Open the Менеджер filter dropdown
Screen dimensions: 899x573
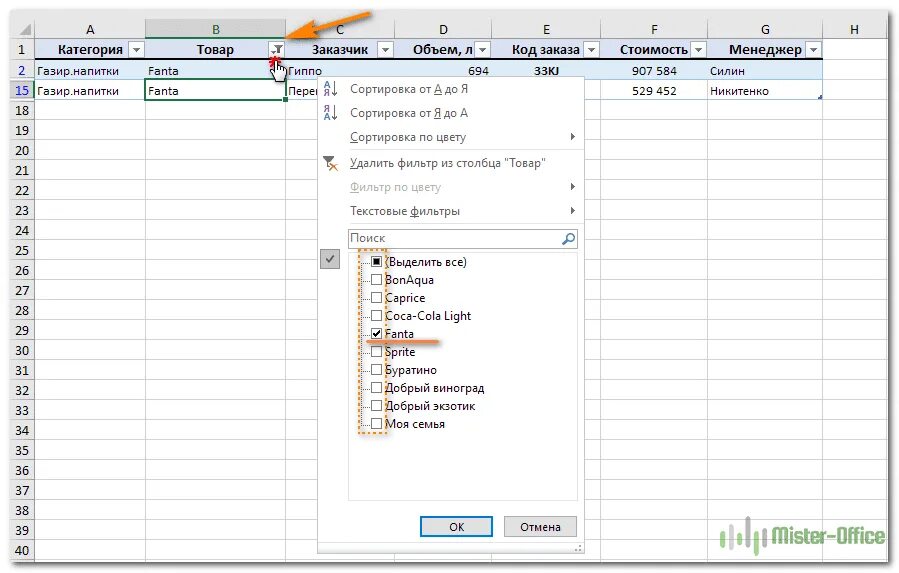[814, 50]
